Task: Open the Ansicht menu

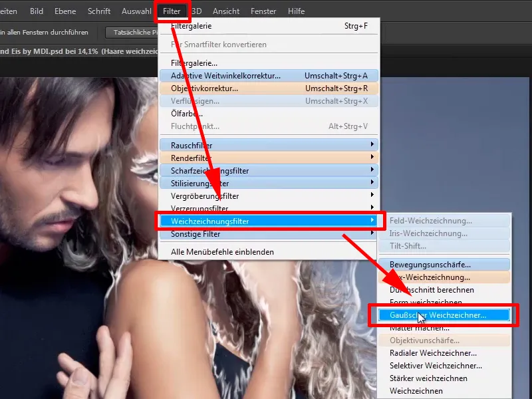Action: pyautogui.click(x=226, y=11)
